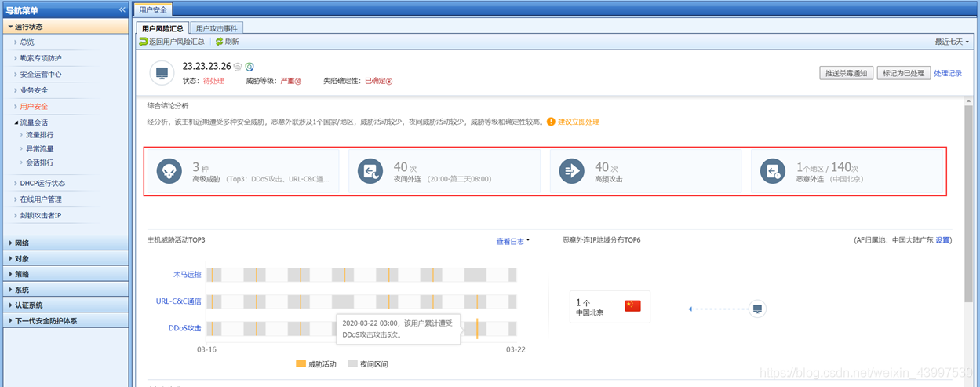Click the 建议立即处理 link
Screen dimensions: 980x387
tap(579, 122)
